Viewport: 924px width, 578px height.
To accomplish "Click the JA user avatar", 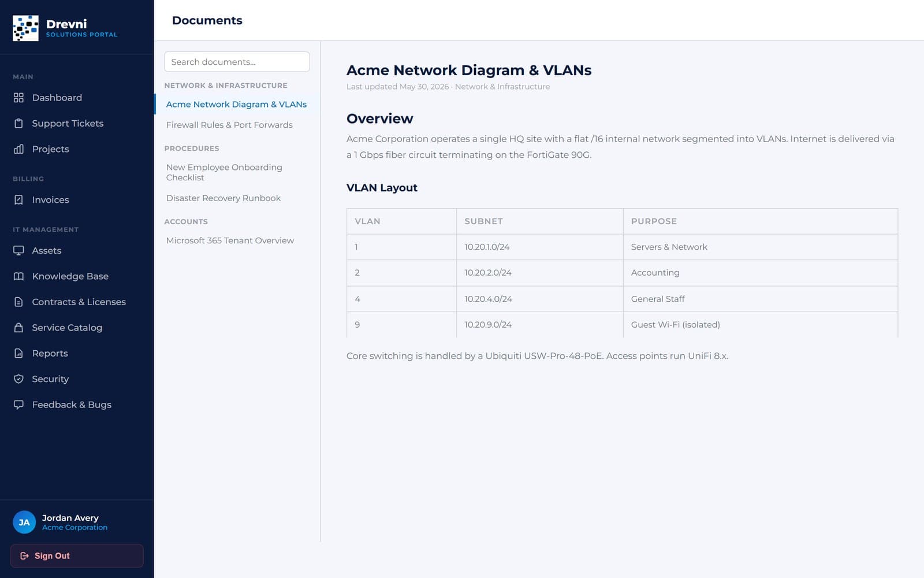I will 24,523.
